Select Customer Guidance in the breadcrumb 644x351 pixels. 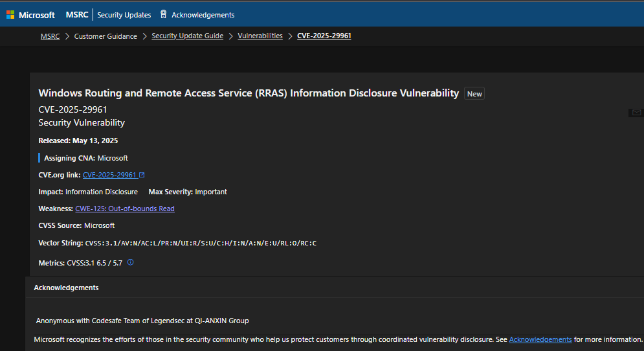click(x=105, y=36)
